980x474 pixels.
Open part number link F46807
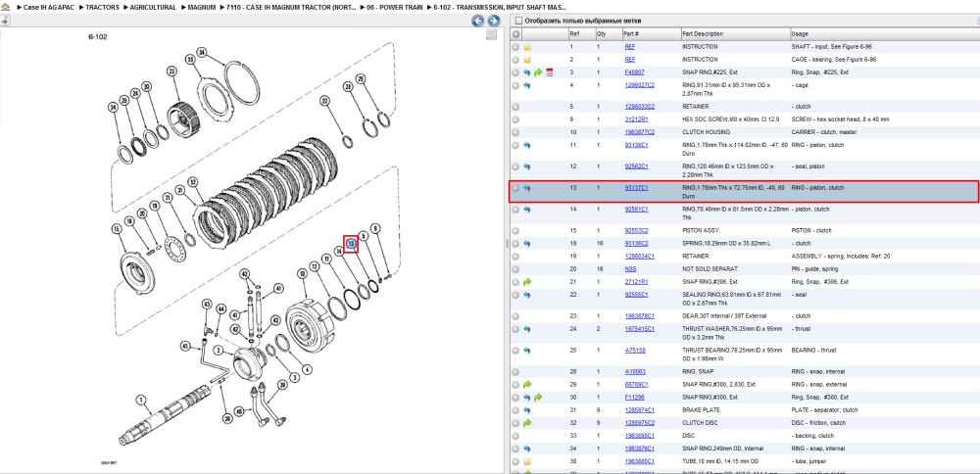tap(634, 72)
